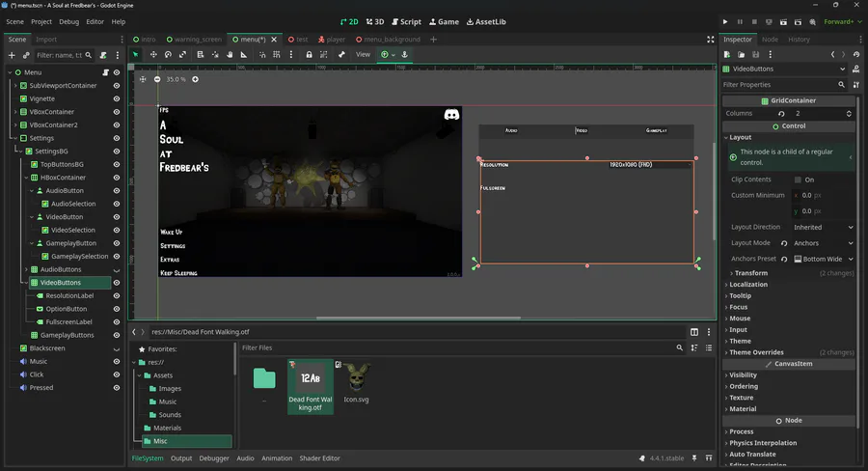Run the project with Play button
868x471 pixels.
[x=724, y=21]
